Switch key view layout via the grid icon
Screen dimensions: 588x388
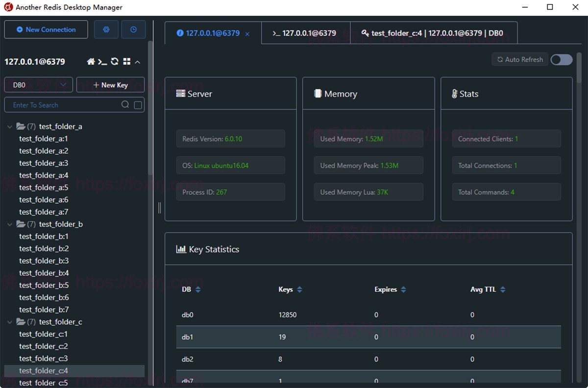coord(126,62)
